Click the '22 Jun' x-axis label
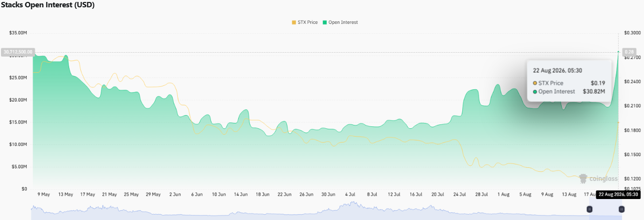This screenshot has width=644, height=220. (284, 194)
